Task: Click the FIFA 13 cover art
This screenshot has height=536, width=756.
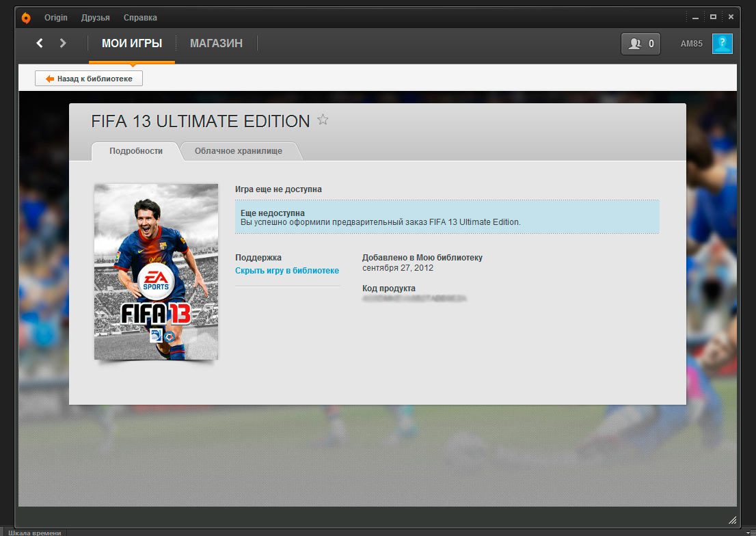Action: pos(157,271)
